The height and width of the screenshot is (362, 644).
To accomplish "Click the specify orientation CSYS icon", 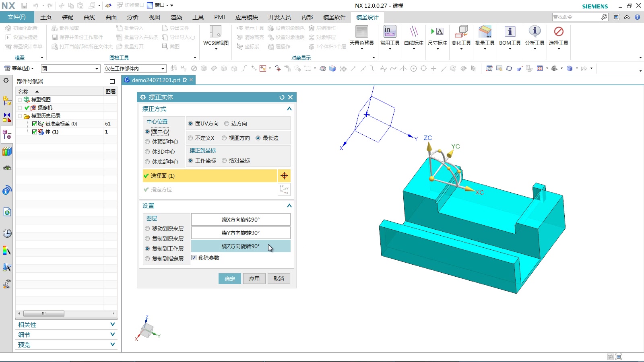I will click(284, 189).
